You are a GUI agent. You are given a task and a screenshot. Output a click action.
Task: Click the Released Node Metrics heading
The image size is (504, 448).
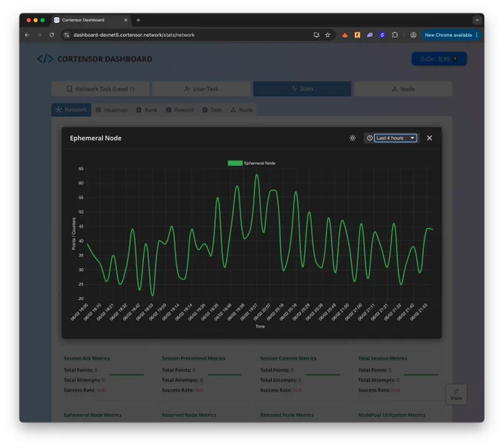(287, 415)
